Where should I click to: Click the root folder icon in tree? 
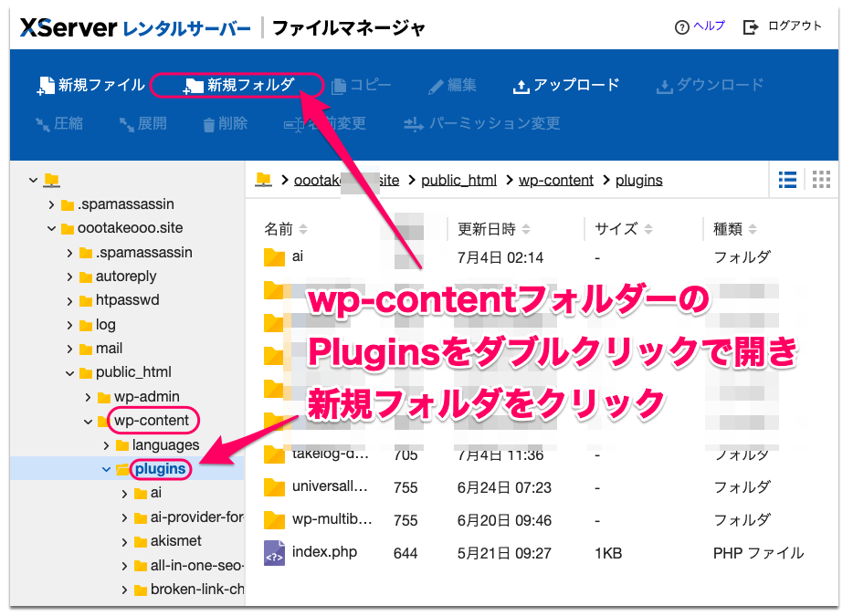click(x=52, y=180)
